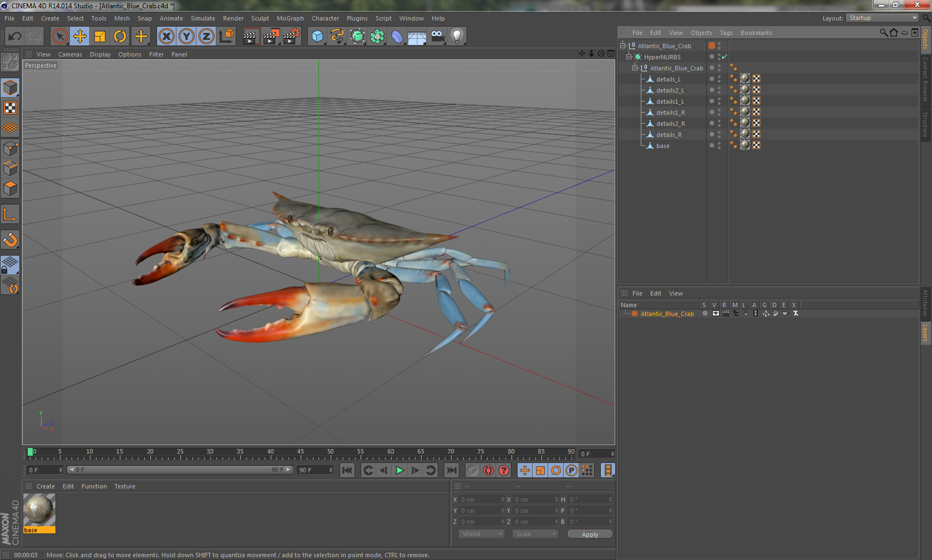Open the Character menu
This screenshot has height=560, width=932.
(325, 18)
